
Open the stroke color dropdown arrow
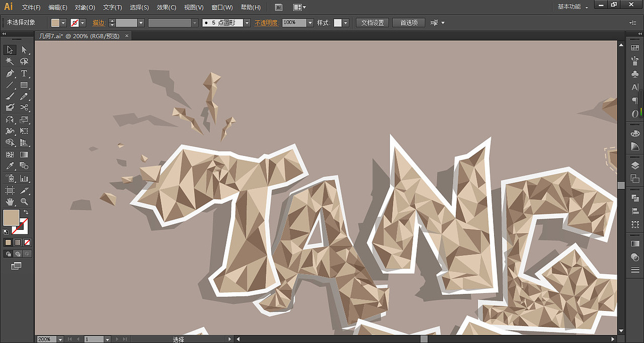point(83,23)
